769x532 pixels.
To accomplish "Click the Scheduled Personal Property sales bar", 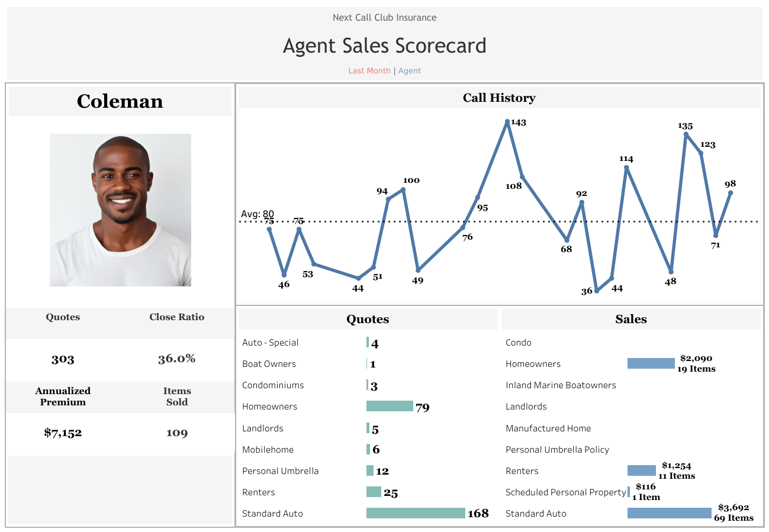I will (629, 492).
